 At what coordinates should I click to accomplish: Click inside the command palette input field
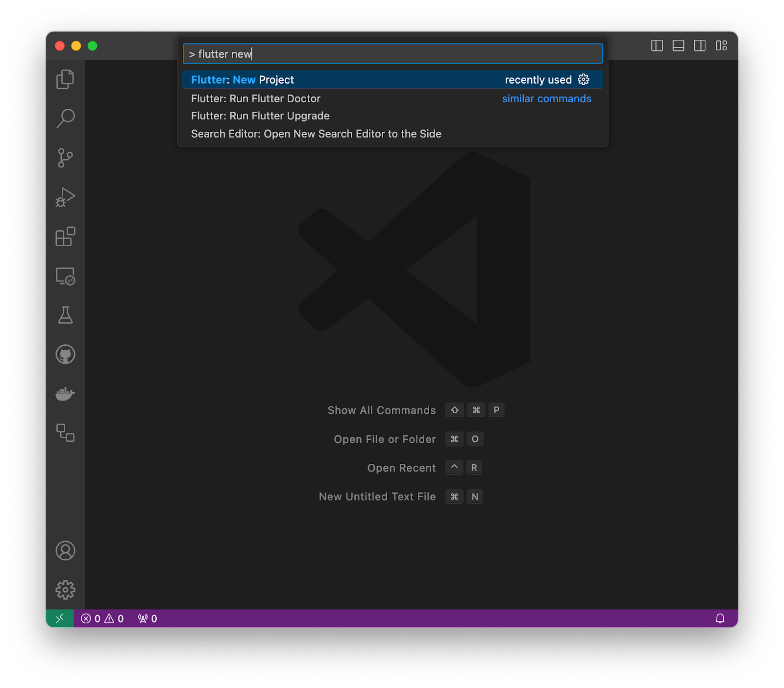tap(391, 54)
